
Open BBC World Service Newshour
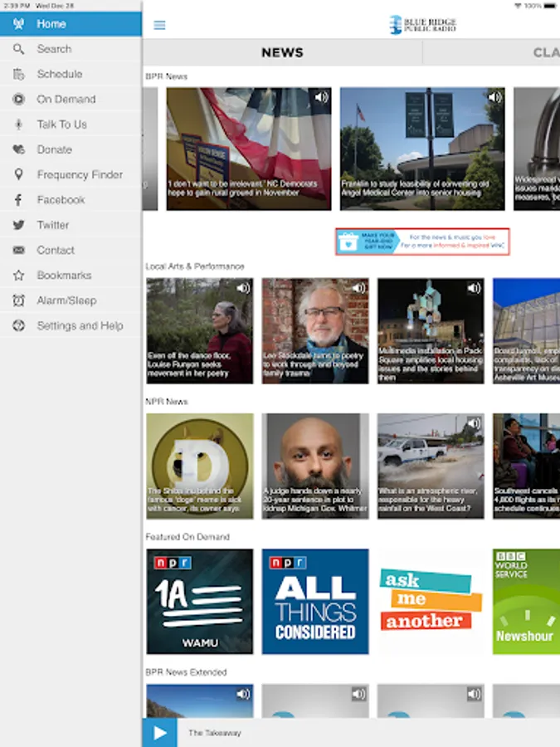coord(526,601)
